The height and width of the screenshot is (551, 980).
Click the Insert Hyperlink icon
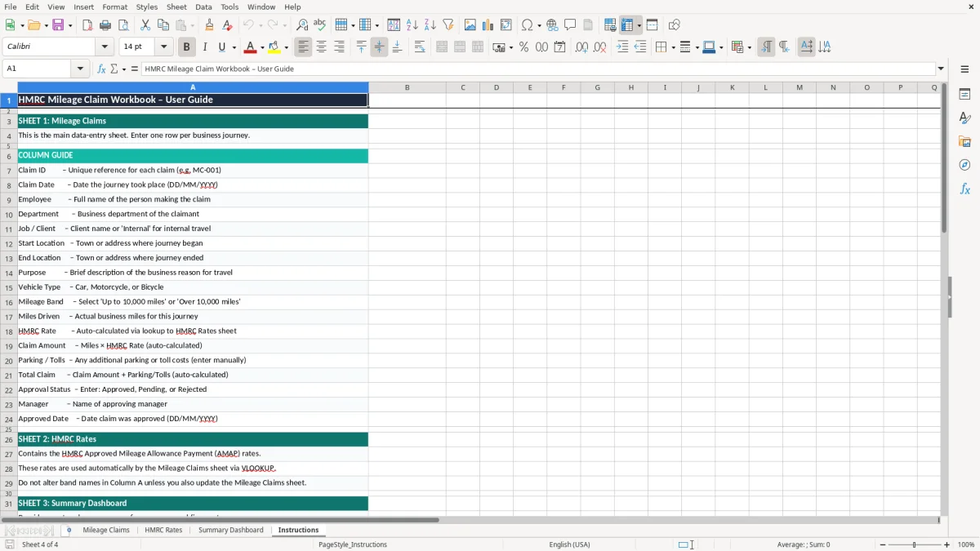[552, 25]
